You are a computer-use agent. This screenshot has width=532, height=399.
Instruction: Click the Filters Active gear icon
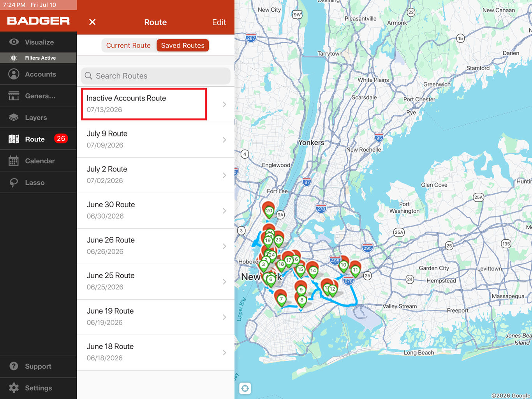tap(14, 58)
